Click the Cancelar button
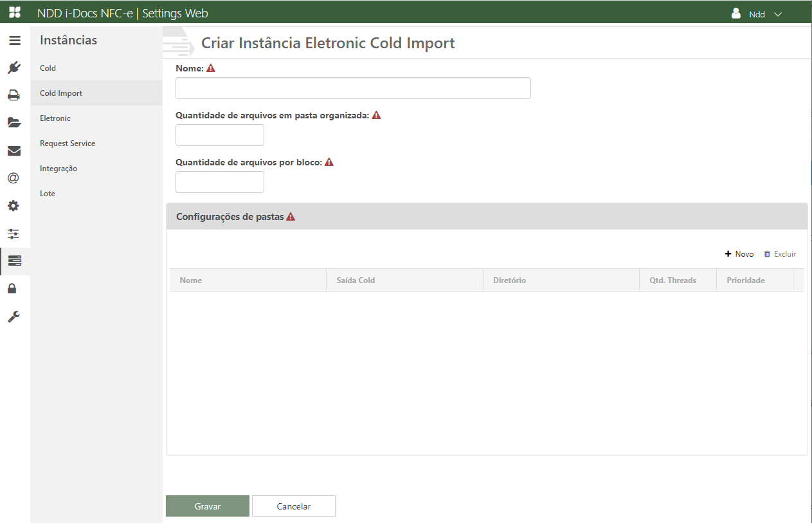 293,506
